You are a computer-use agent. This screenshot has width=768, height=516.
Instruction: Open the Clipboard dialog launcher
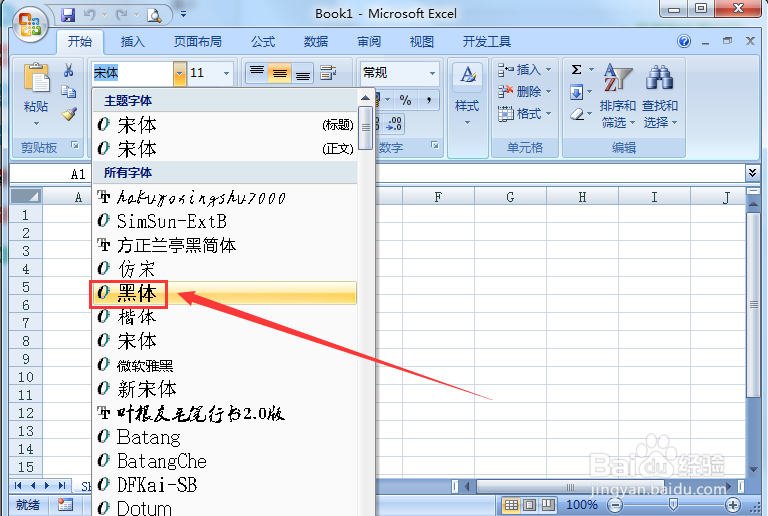click(x=75, y=145)
